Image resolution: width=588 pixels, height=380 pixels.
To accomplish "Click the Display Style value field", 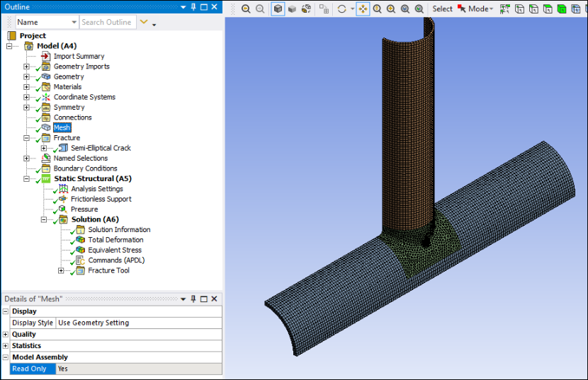I will (139, 323).
